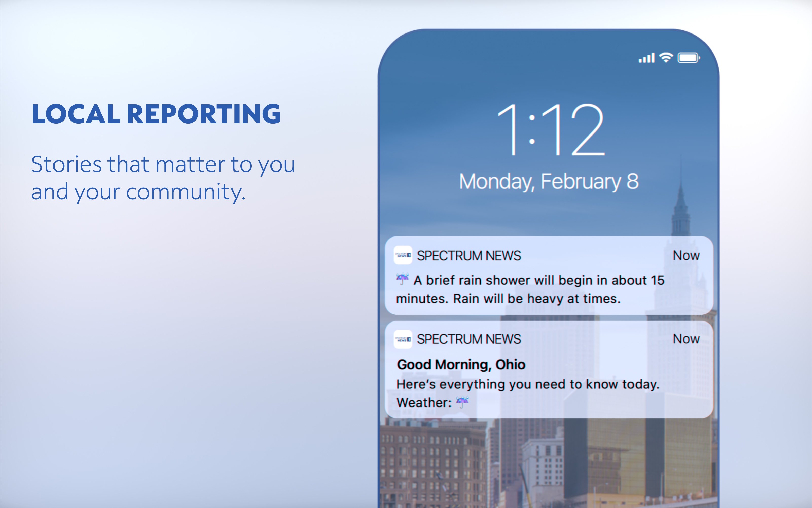Click umbrella emoji before rain shower text
Image resolution: width=812 pixels, height=508 pixels.
[403, 279]
